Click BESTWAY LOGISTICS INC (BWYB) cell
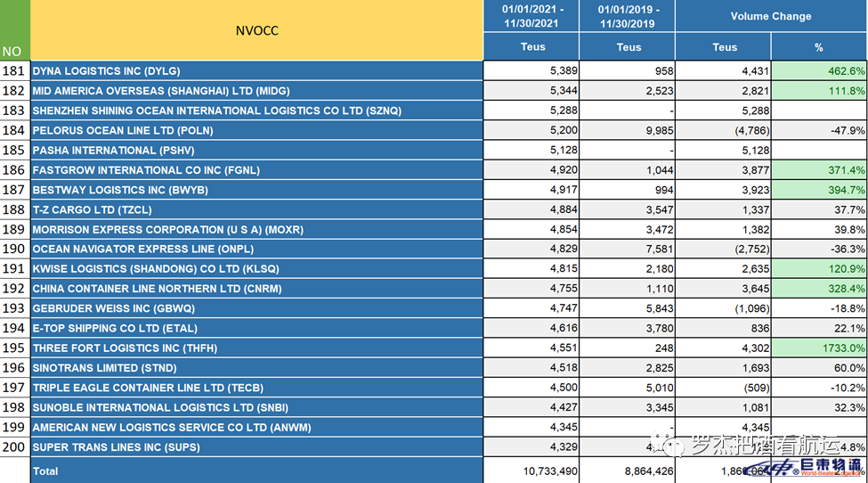The image size is (868, 483). 257,190
